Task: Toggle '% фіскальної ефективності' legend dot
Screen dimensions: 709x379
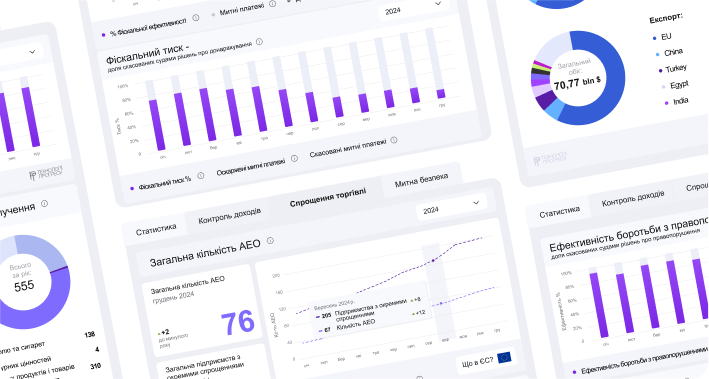Action: click(x=104, y=35)
